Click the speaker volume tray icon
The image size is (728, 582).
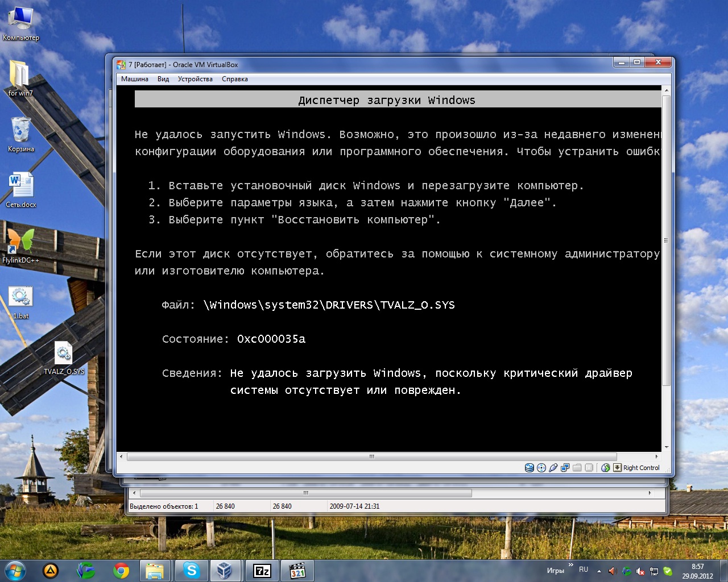point(613,571)
